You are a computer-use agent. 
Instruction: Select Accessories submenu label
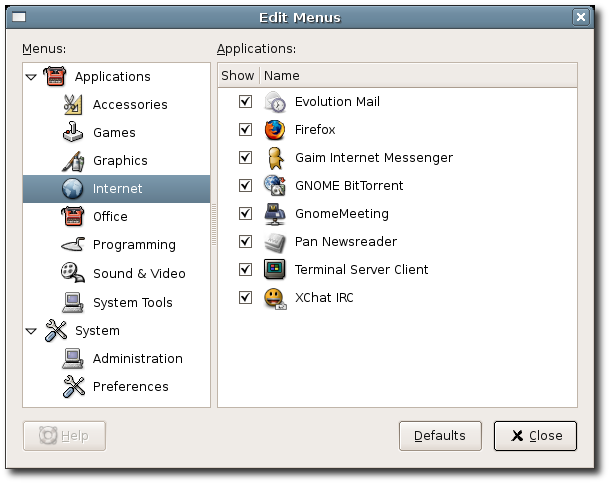point(130,105)
